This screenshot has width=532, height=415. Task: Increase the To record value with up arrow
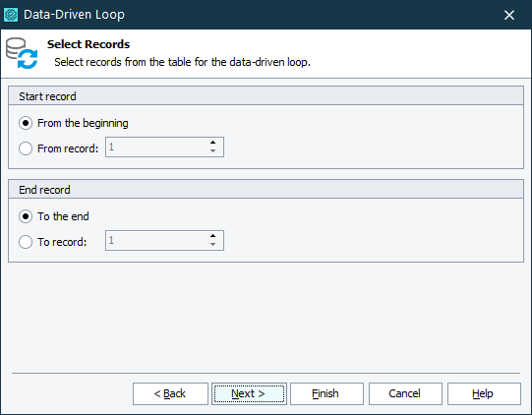coord(212,236)
